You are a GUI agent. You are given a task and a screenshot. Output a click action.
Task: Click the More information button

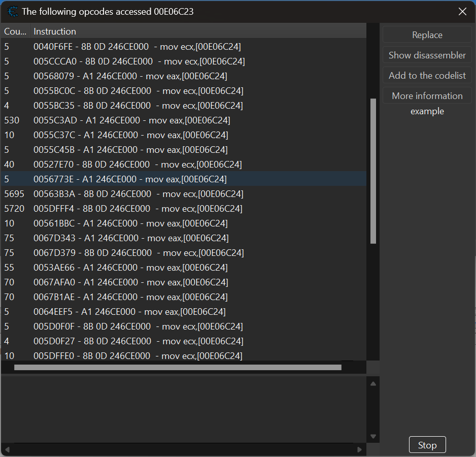tap(427, 95)
